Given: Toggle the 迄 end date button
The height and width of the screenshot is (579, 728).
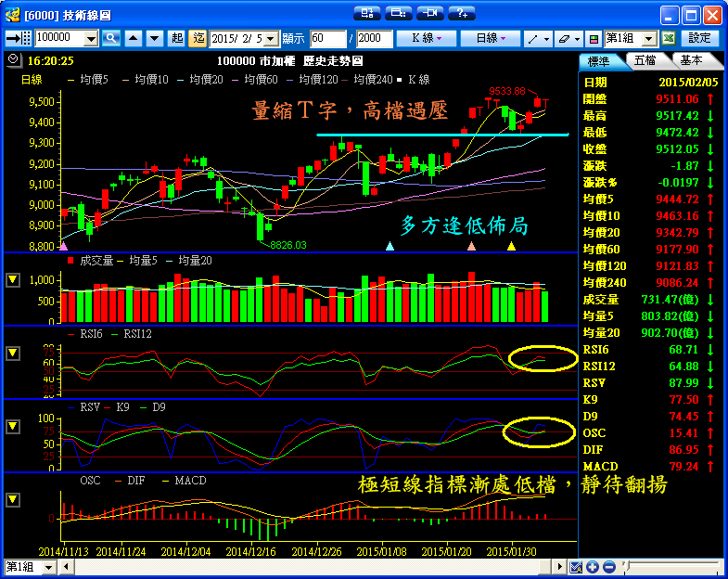Looking at the screenshot, I should coord(198,38).
